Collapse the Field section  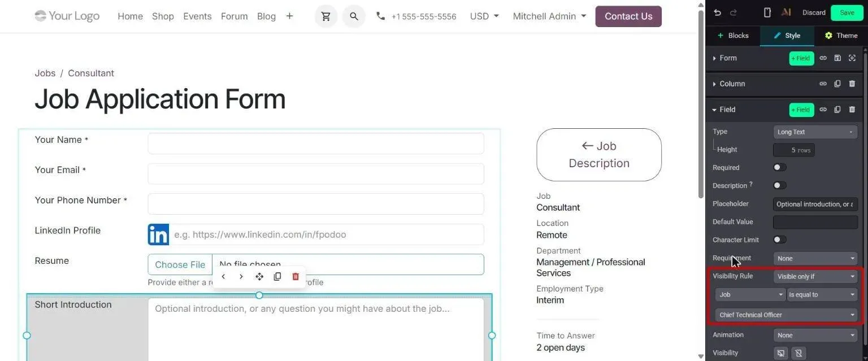click(724, 110)
